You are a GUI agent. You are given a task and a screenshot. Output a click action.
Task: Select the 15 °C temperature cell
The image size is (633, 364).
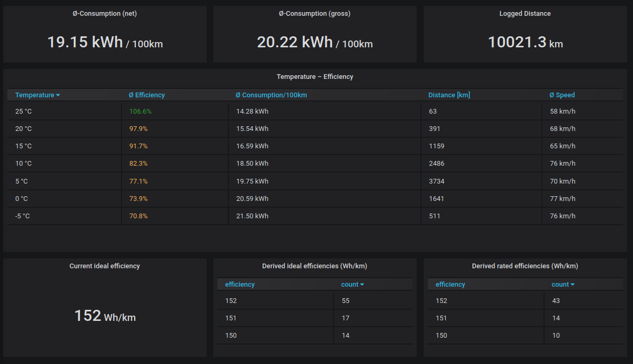coord(64,146)
